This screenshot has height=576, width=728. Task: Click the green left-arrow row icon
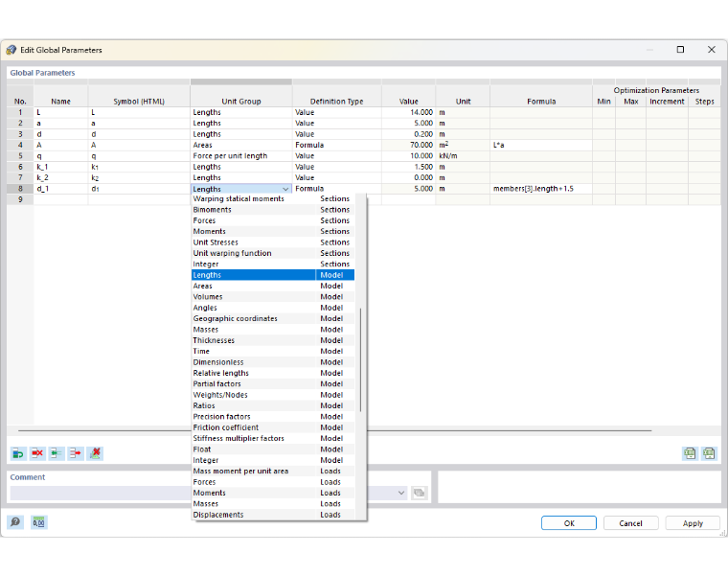coord(57,453)
